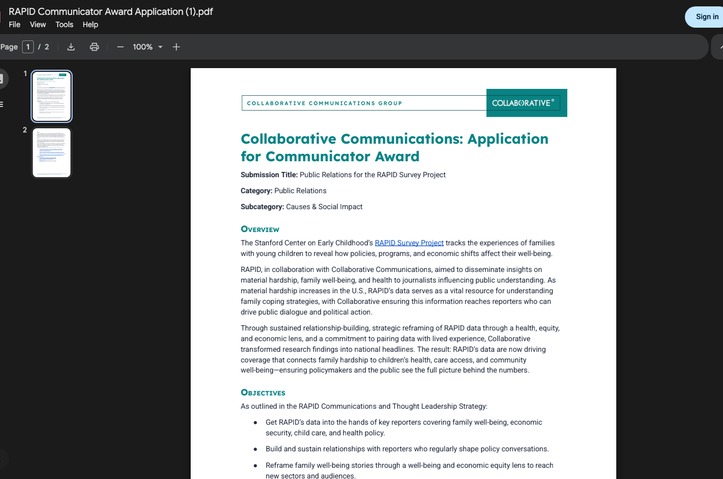Click the bullet 'Build and sustain relationships'

click(407, 449)
